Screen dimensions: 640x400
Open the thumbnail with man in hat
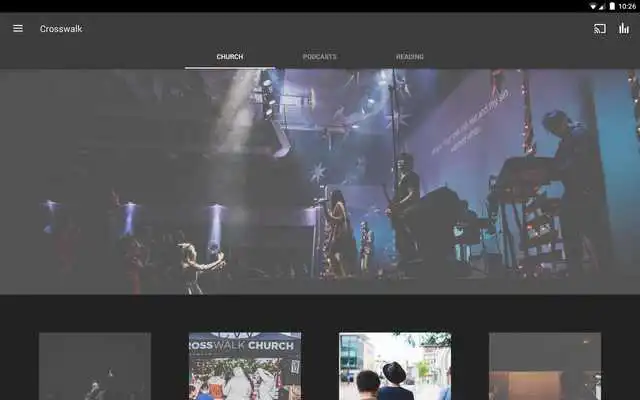[395, 366]
